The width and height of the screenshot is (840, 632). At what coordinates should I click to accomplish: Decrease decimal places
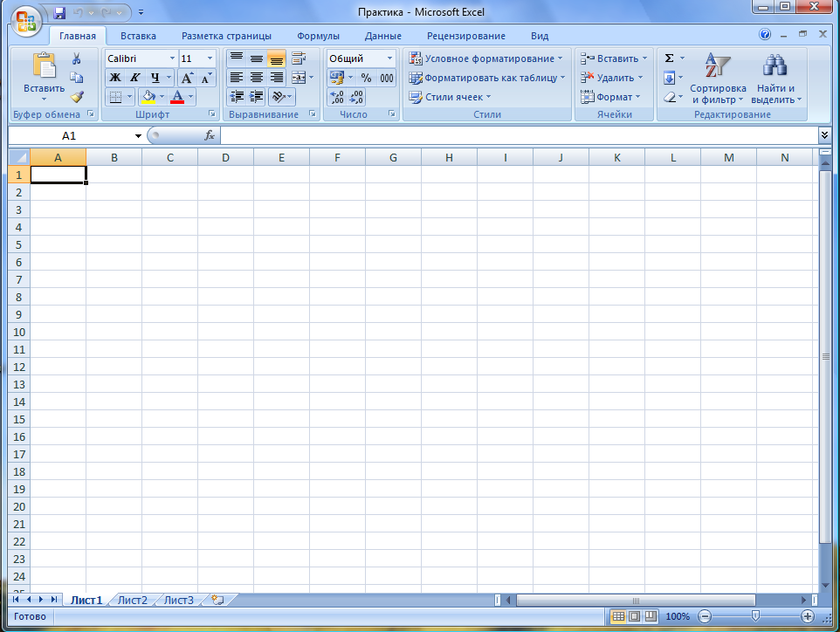[x=356, y=97]
